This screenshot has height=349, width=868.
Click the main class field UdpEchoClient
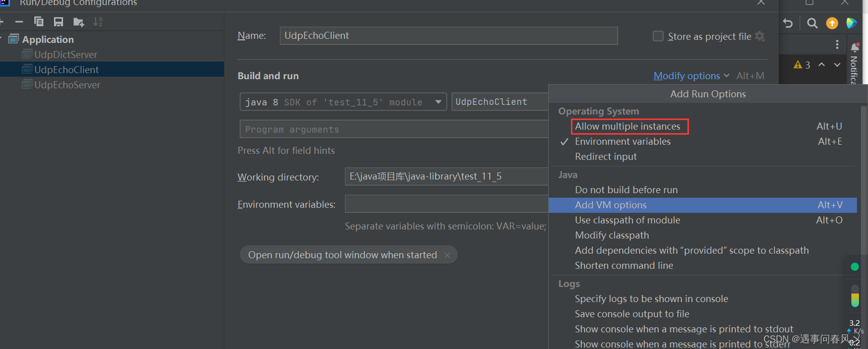click(x=500, y=102)
